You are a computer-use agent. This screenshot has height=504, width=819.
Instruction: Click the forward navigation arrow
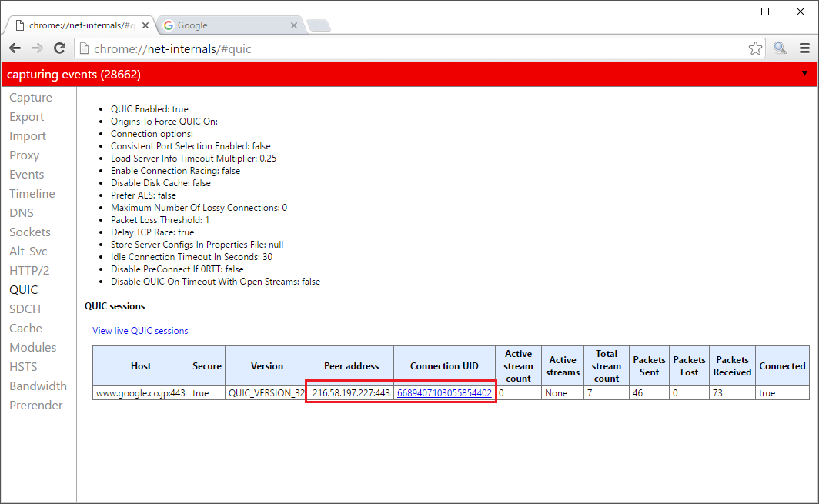37,48
